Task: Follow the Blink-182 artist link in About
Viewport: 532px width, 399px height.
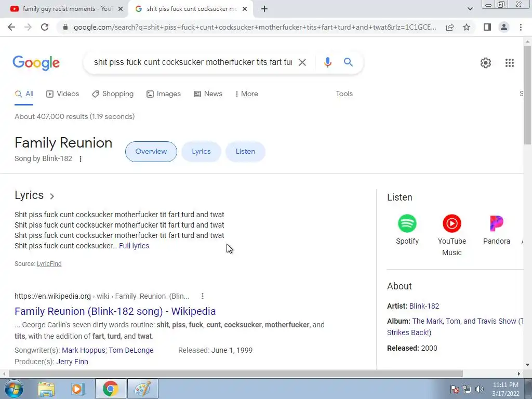Action: coord(424,306)
